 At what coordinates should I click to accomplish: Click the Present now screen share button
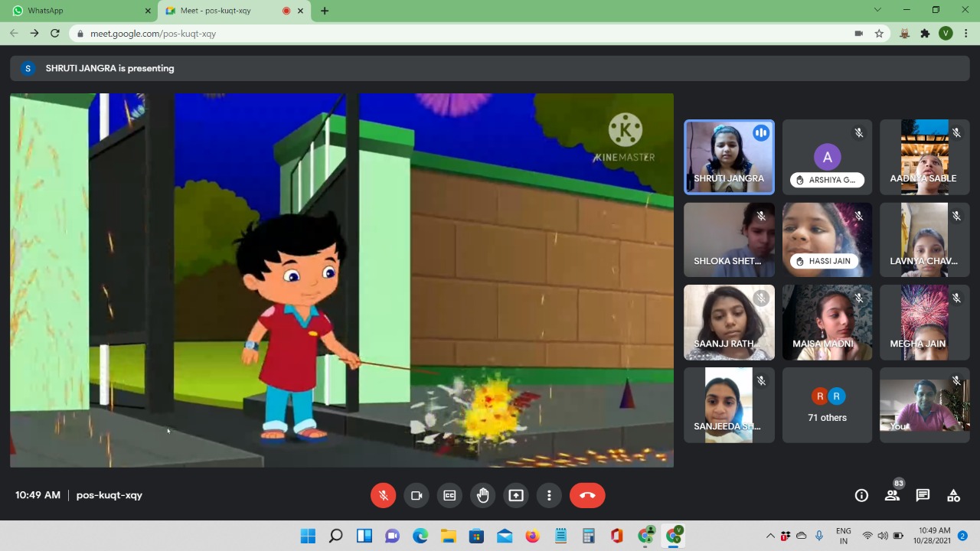tap(516, 495)
